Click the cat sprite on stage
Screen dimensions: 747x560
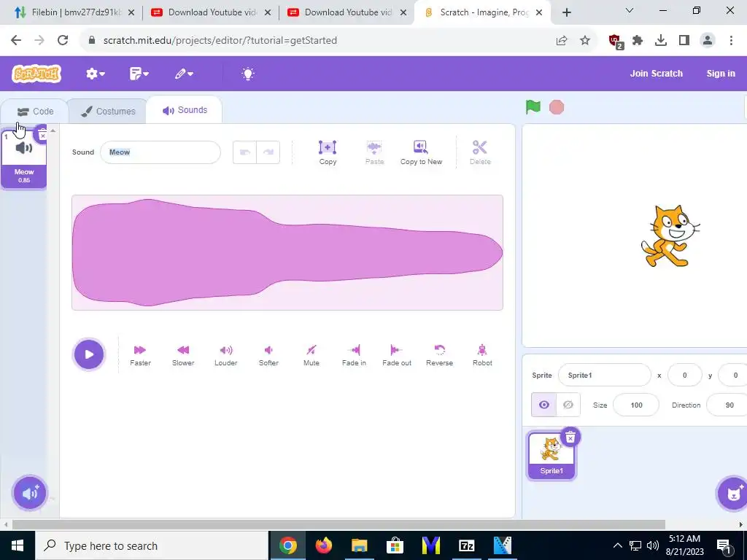[670, 236]
